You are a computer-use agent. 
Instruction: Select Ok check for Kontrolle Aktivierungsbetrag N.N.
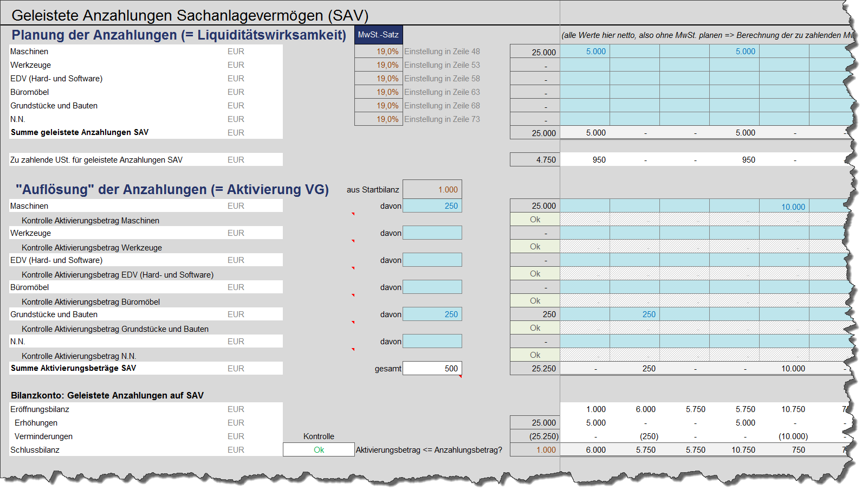[535, 355]
